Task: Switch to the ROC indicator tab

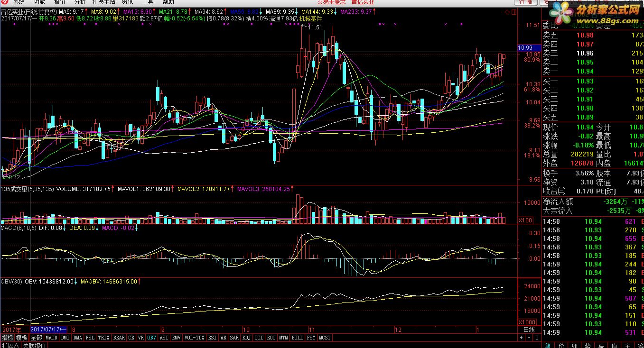Action: [x=271, y=338]
